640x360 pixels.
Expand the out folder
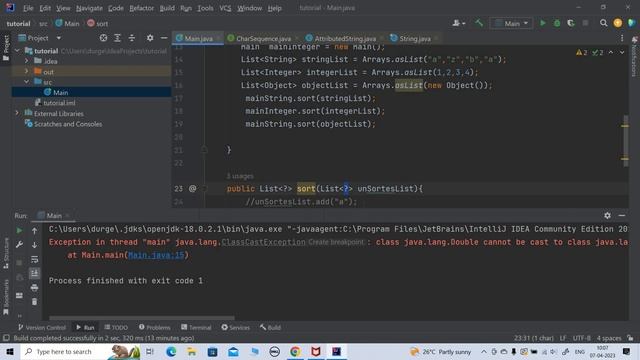[x=27, y=71]
